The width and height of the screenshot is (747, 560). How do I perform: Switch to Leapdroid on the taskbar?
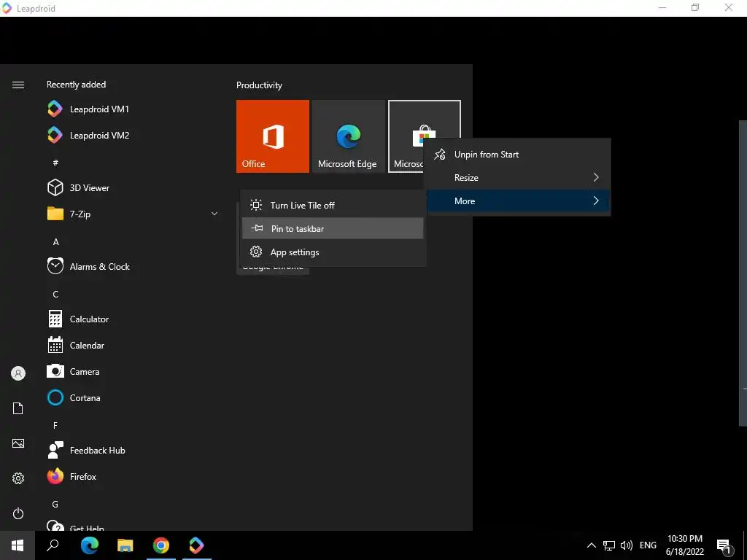pos(196,545)
